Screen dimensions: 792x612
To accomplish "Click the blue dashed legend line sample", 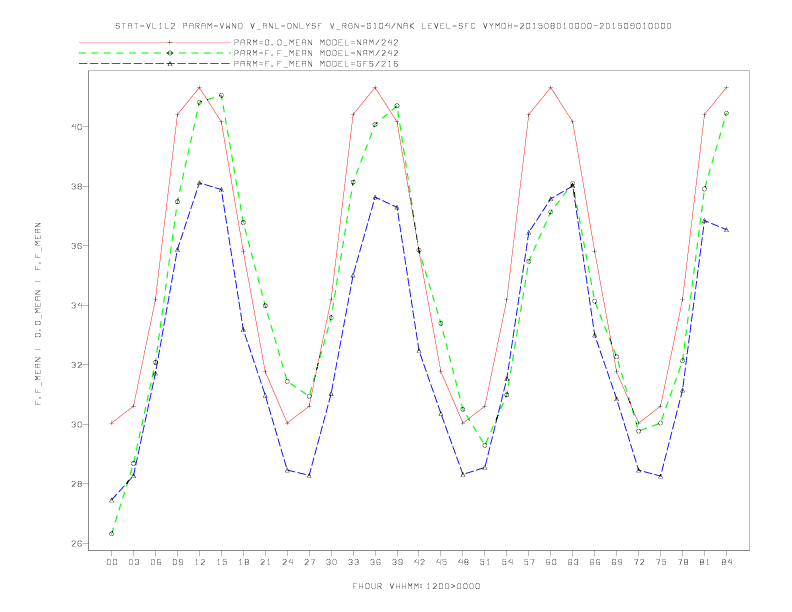I will click(155, 64).
